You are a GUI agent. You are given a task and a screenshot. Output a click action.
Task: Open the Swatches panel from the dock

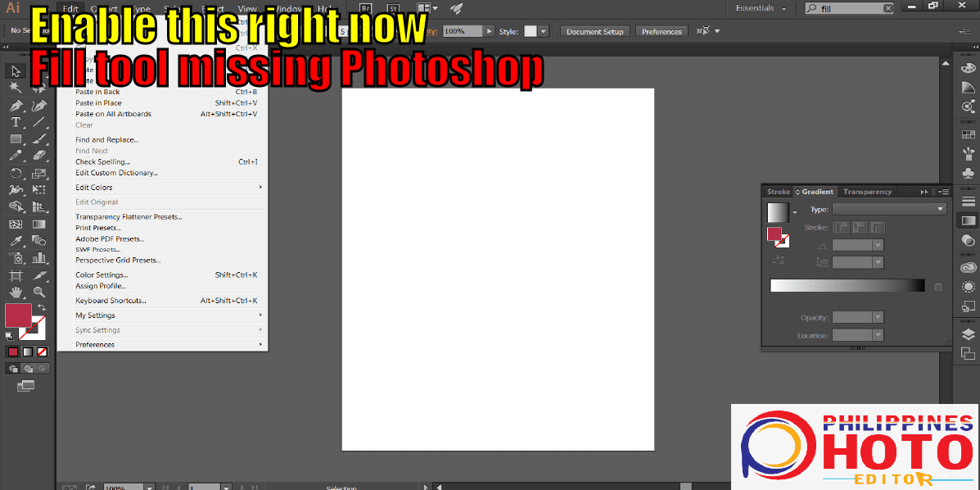tap(968, 134)
